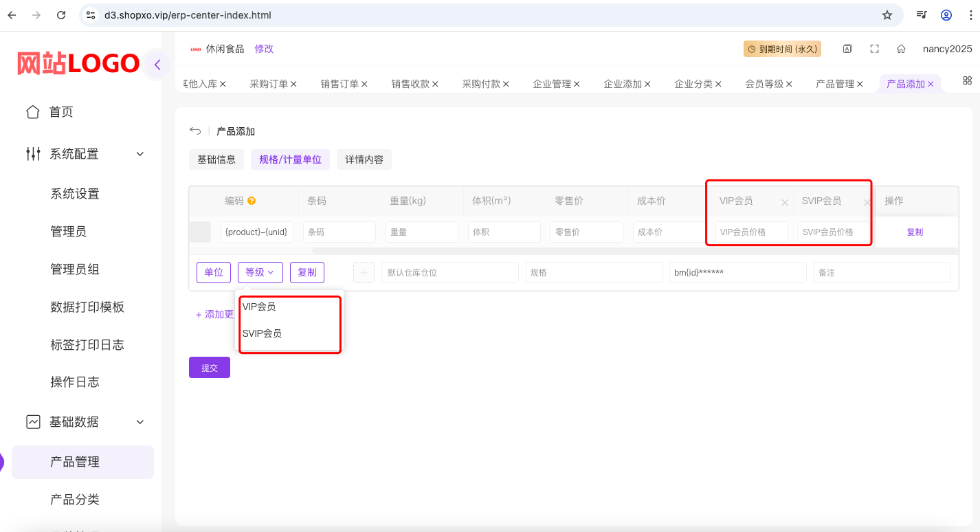The width and height of the screenshot is (980, 532).
Task: Open the 采购订单 page tab
Action: coord(269,84)
